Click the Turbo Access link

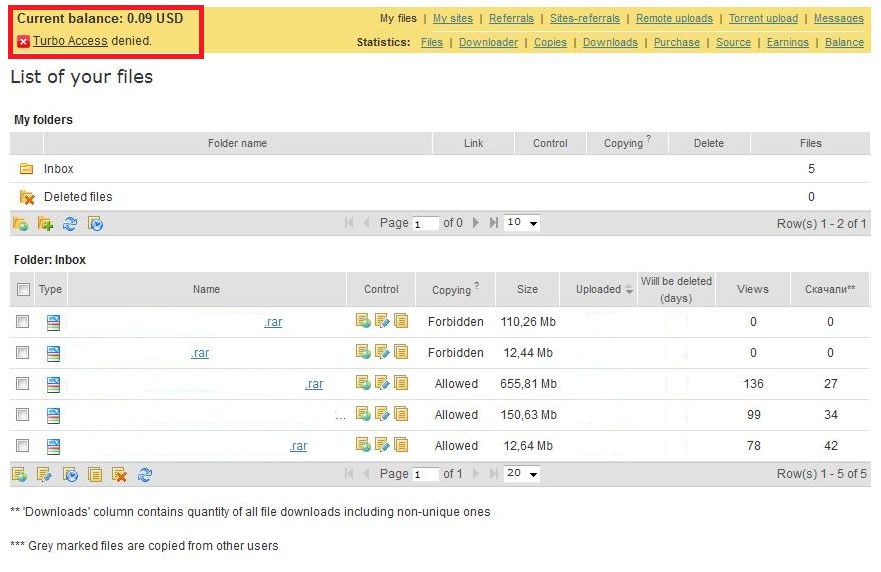point(70,41)
